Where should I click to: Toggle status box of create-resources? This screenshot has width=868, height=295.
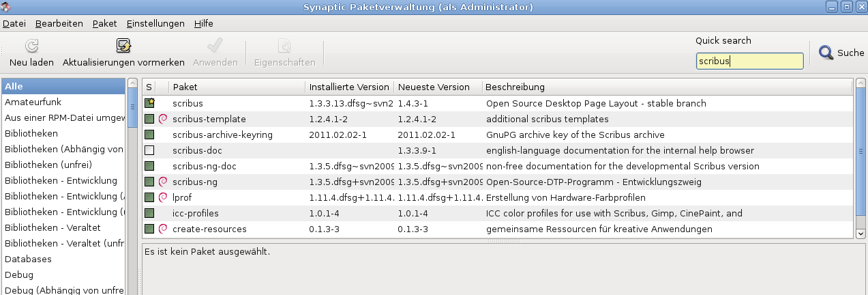149,229
